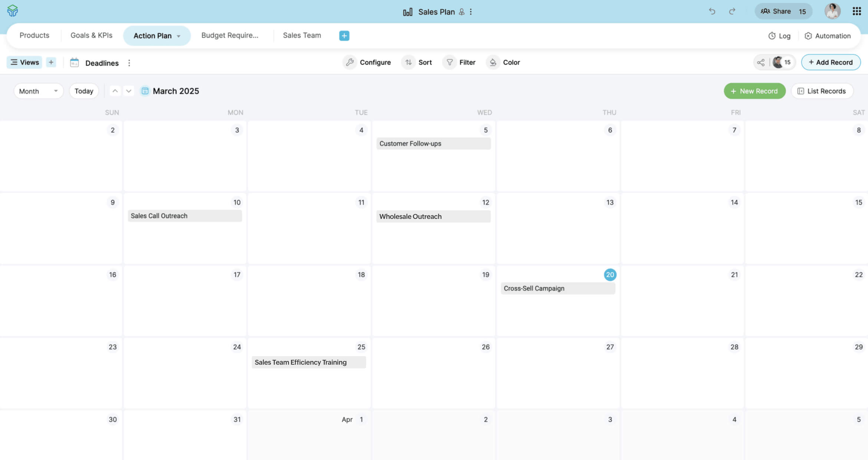Toggle the List Records panel
868x460 pixels.
(822, 91)
